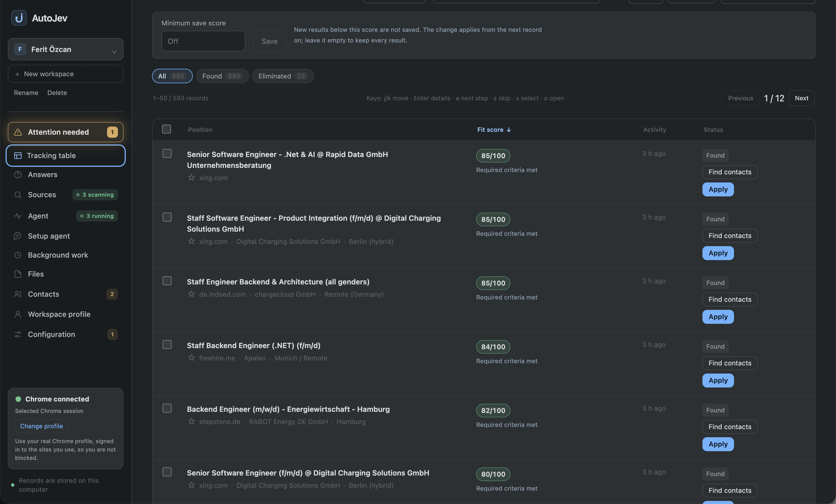836x504 pixels.
Task: Click the Files document icon
Action: click(18, 274)
